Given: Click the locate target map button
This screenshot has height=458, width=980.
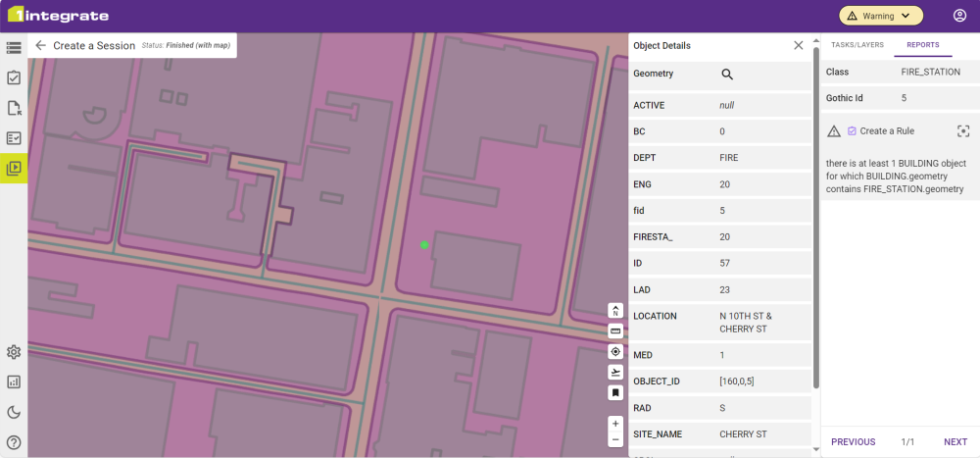Looking at the screenshot, I should tap(615, 352).
